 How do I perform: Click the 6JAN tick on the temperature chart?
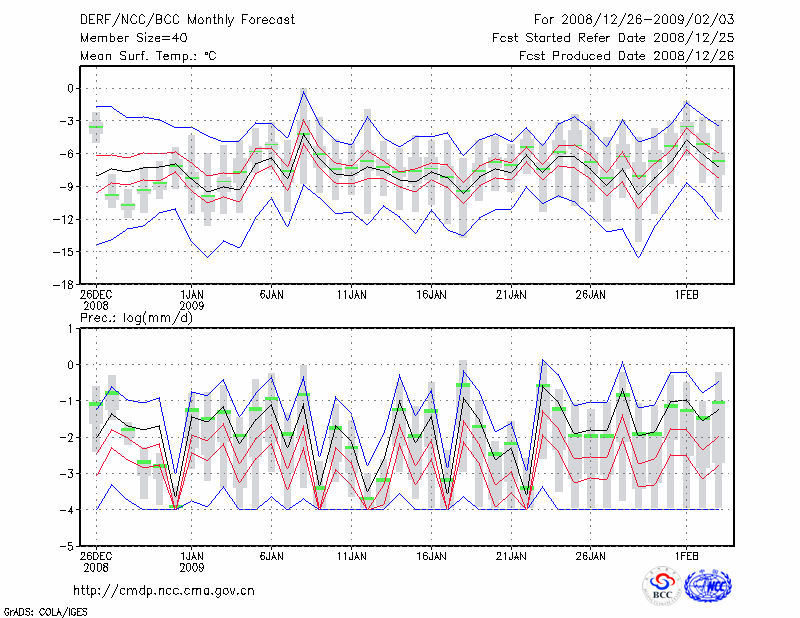click(x=271, y=295)
